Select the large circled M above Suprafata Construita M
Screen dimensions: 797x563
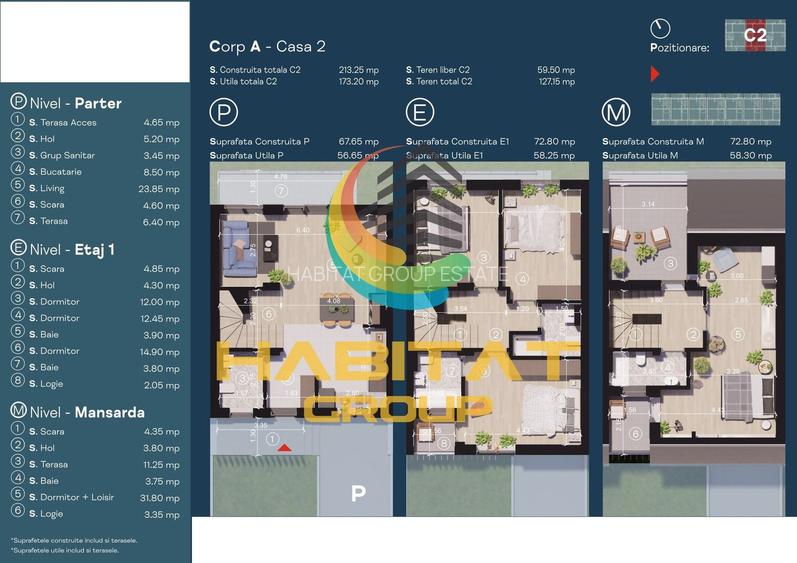pos(617,111)
